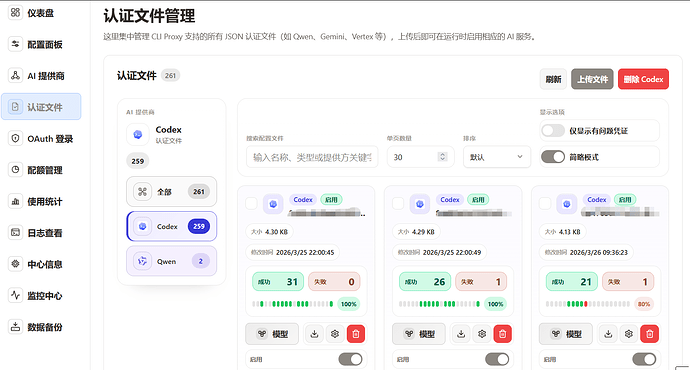The image size is (690, 370).
Task: Click the red 删除 Codex button
Action: tap(643, 79)
